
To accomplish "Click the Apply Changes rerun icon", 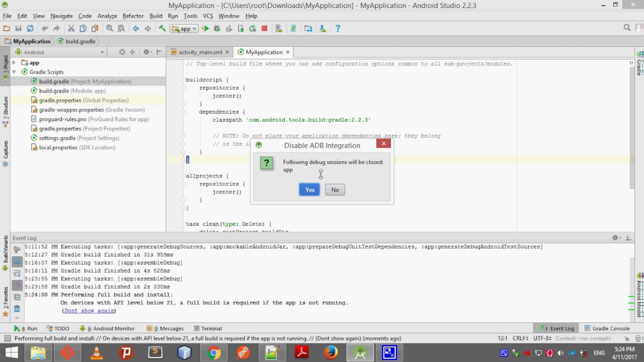I will [253, 29].
